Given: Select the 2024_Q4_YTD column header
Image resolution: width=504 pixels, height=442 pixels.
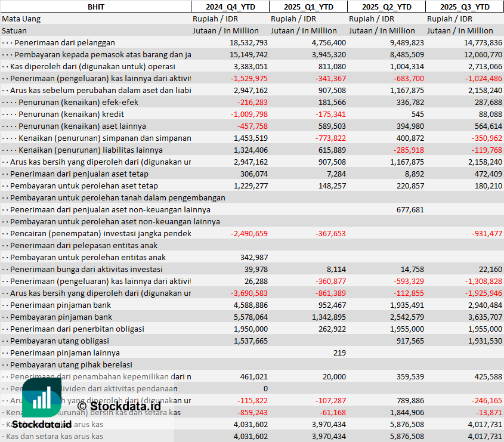Looking at the screenshot, I should tap(230, 7).
